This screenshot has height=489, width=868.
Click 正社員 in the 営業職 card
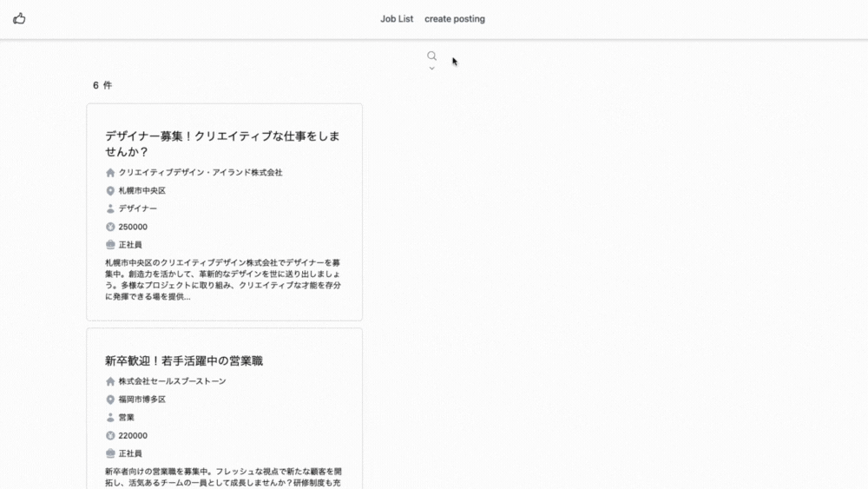[130, 453]
